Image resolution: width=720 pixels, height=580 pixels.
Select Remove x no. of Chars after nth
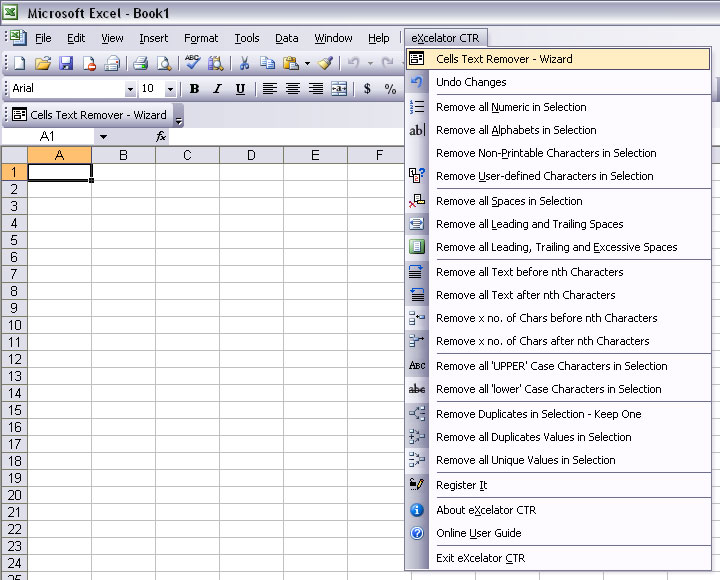click(x=558, y=341)
